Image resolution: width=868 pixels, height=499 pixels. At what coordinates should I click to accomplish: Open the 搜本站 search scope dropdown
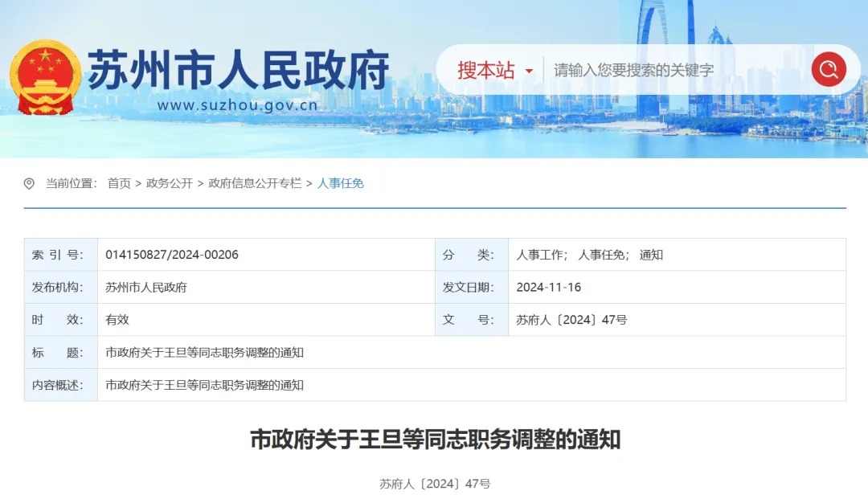click(485, 70)
